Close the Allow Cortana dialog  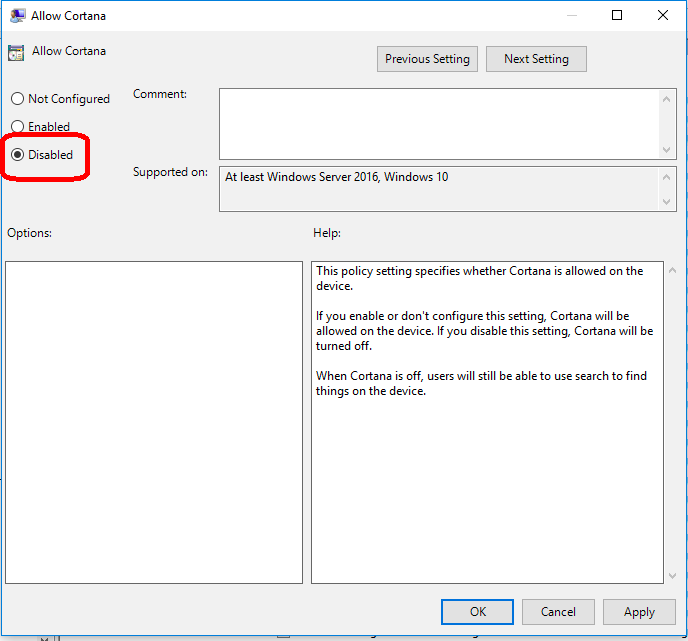click(x=663, y=15)
